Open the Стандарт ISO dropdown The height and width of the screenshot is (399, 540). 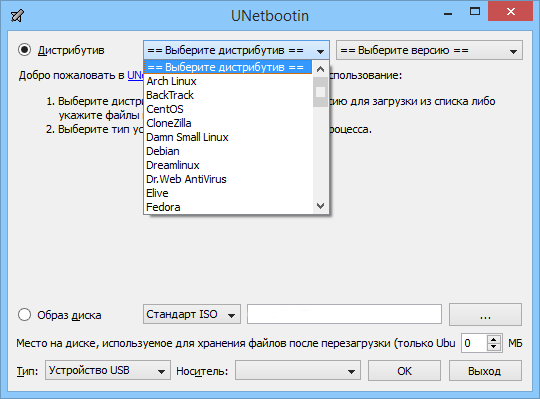click(192, 314)
